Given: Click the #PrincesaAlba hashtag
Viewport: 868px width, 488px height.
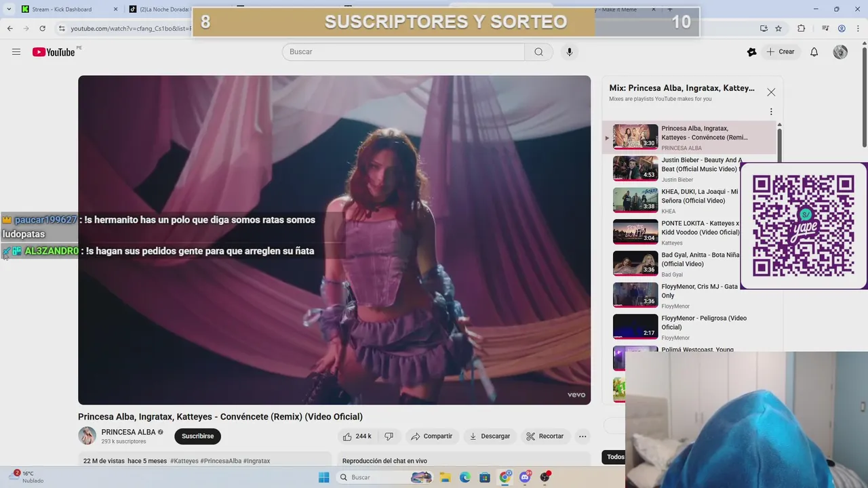Looking at the screenshot, I should (221, 461).
